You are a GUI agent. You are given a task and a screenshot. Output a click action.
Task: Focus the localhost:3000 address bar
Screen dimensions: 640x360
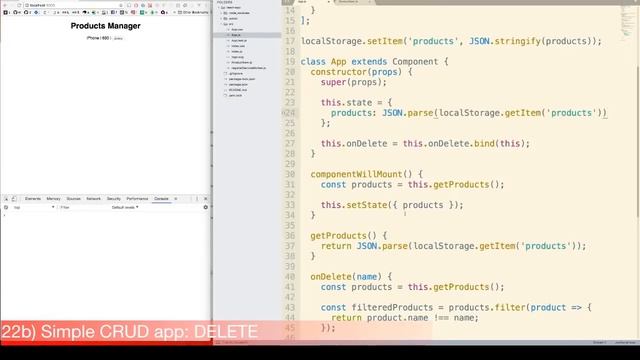73,5
